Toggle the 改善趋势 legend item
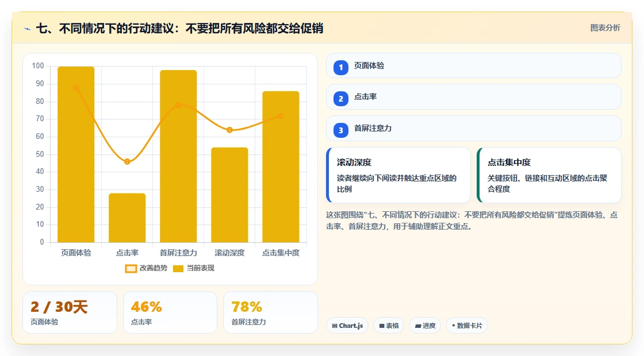644x356 pixels. tap(146, 268)
